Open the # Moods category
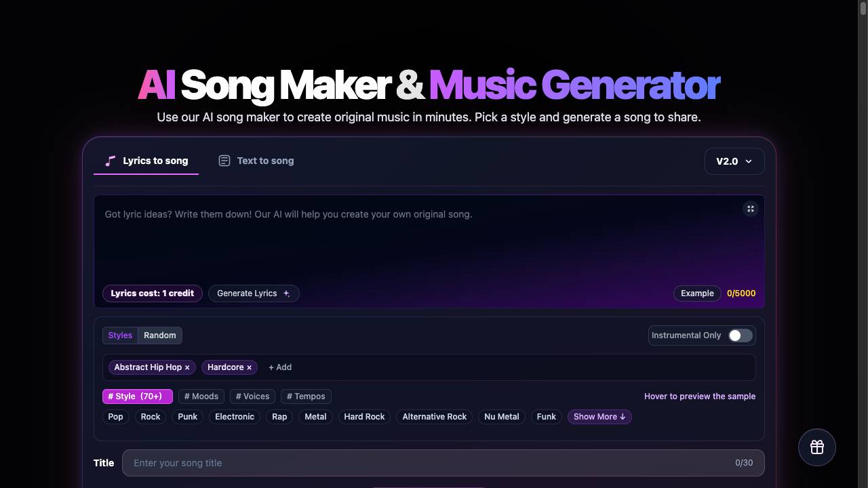The image size is (868, 488). 201,396
